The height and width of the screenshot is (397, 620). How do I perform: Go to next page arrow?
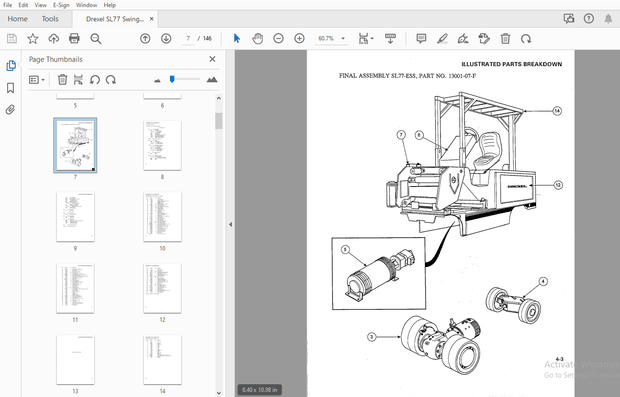coord(166,38)
